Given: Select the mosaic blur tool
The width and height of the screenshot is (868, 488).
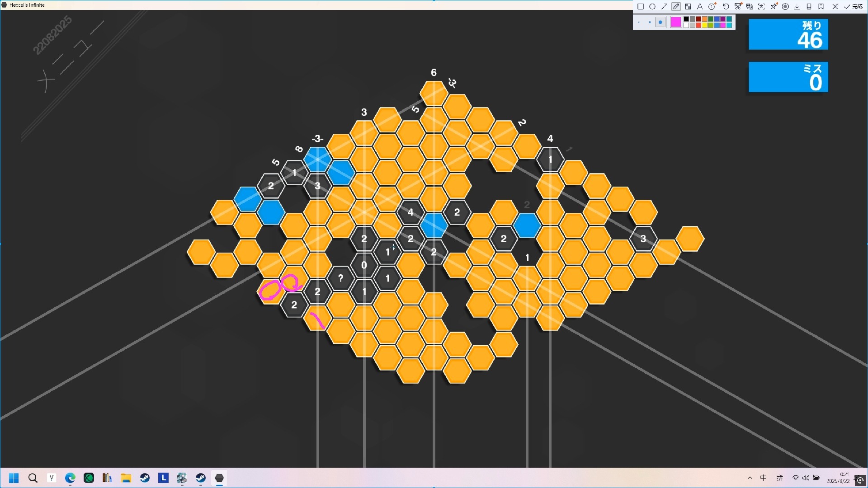Looking at the screenshot, I should pyautogui.click(x=688, y=6).
